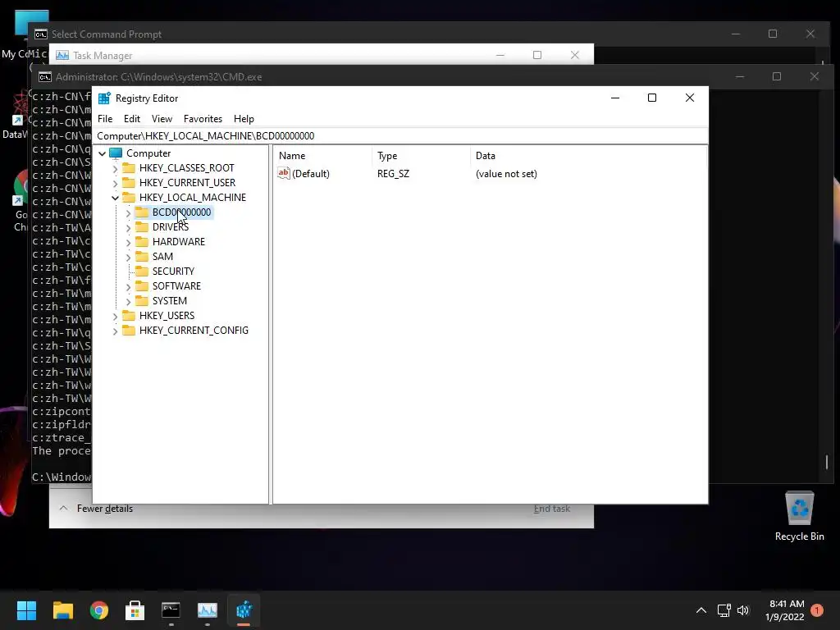The image size is (840, 630).
Task: Select the SECURITY key label
Action: (x=173, y=271)
